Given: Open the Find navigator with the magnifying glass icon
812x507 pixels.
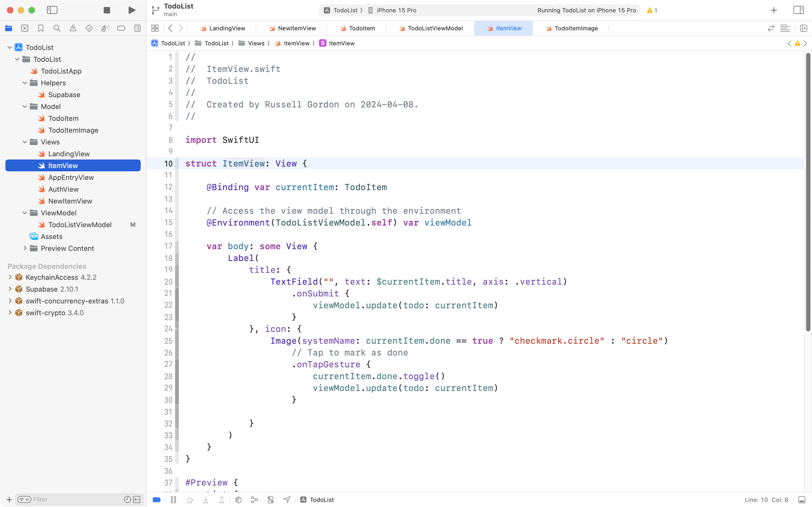Looking at the screenshot, I should pyautogui.click(x=57, y=28).
